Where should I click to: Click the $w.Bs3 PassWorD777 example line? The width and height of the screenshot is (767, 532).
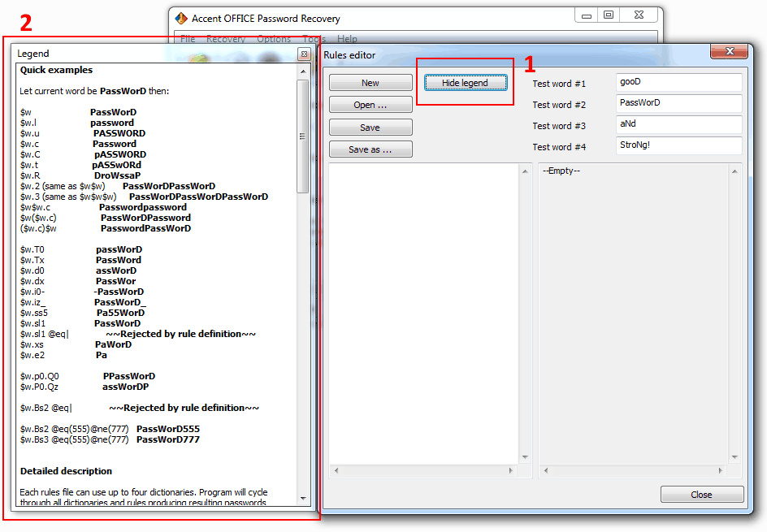coord(110,439)
